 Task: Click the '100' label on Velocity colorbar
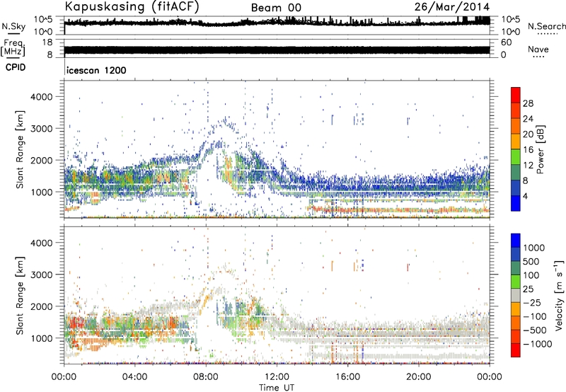click(x=531, y=275)
